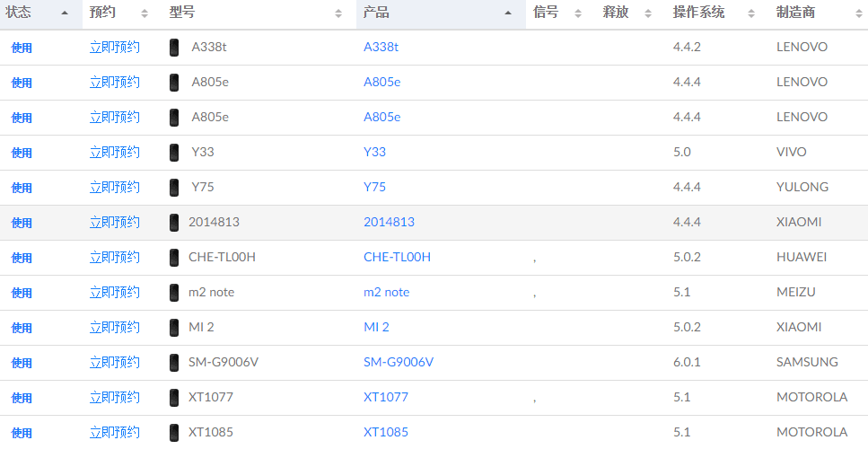Reserve the m2 note via 立即预约

click(x=115, y=293)
